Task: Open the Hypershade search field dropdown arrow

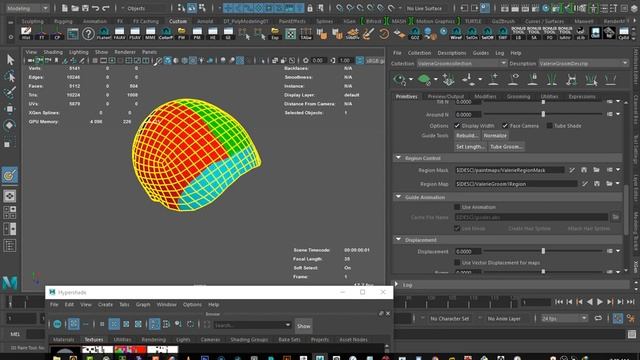Action: (x=288, y=325)
